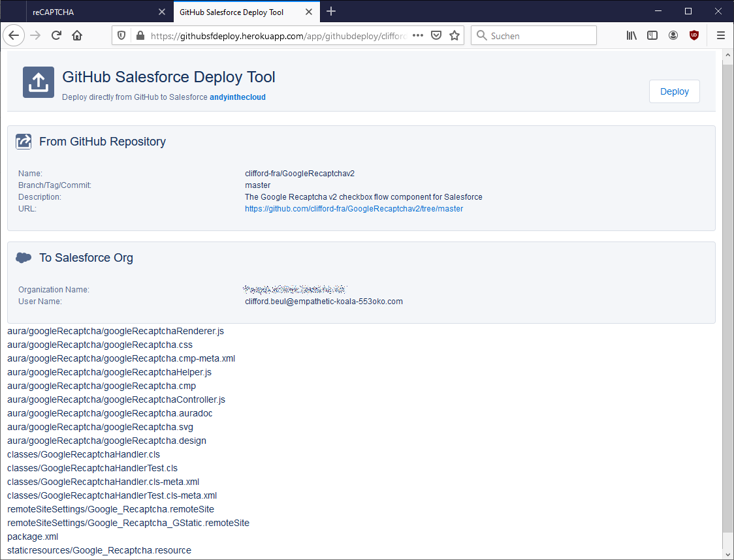Select file aura/googleRecaptcha/googleRecaptcha.cmp
Screen dimensions: 734x560
click(x=102, y=386)
